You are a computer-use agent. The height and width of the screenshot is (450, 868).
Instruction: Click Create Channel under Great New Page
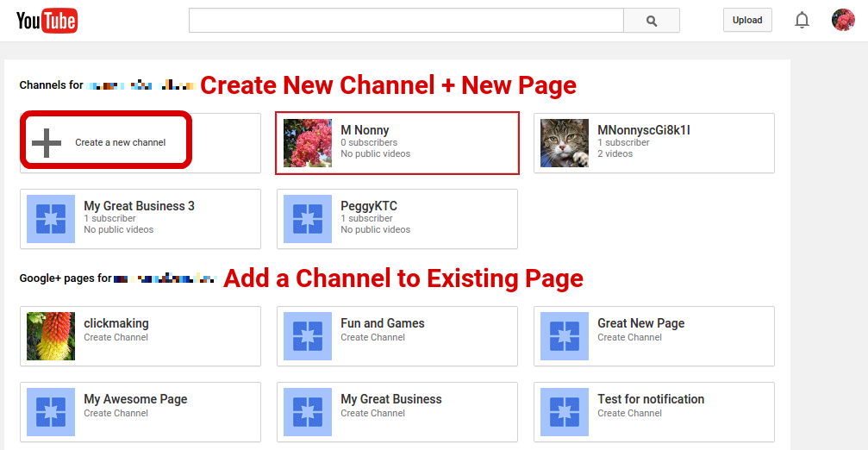[629, 337]
